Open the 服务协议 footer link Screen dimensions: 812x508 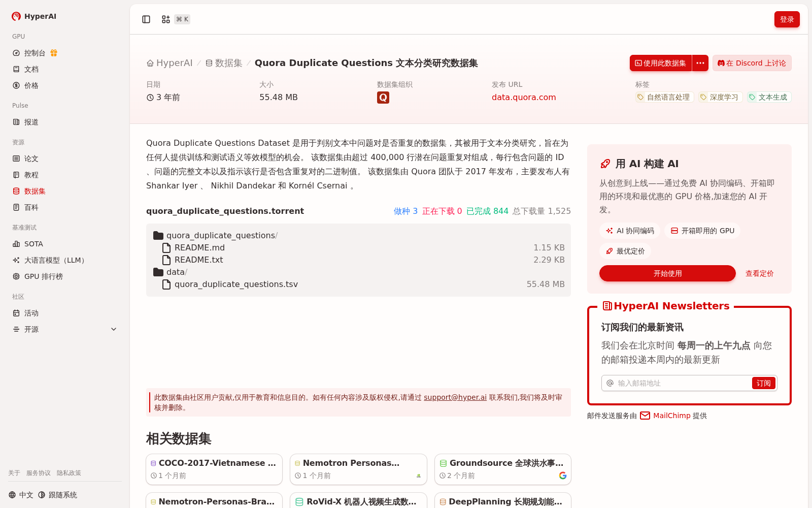pyautogui.click(x=39, y=473)
